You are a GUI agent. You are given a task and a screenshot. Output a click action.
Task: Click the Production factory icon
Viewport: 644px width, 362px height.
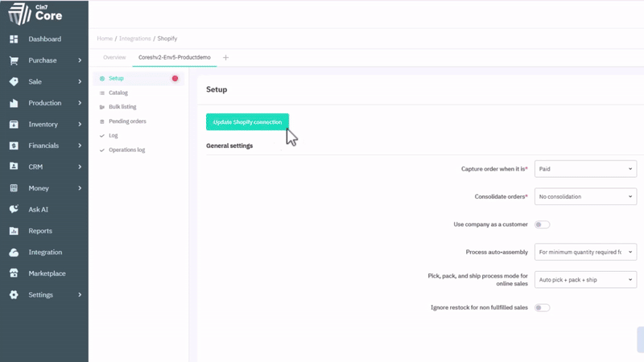14,103
